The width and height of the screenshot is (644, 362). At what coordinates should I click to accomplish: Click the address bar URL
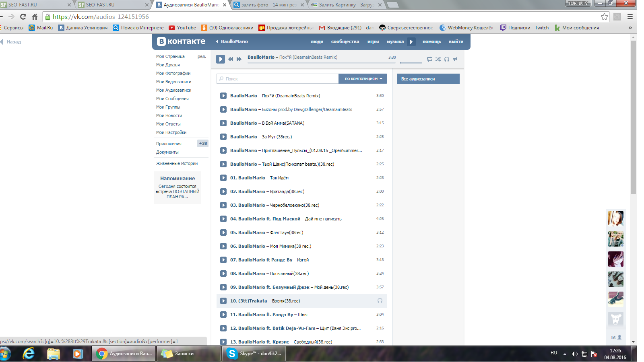click(x=101, y=16)
